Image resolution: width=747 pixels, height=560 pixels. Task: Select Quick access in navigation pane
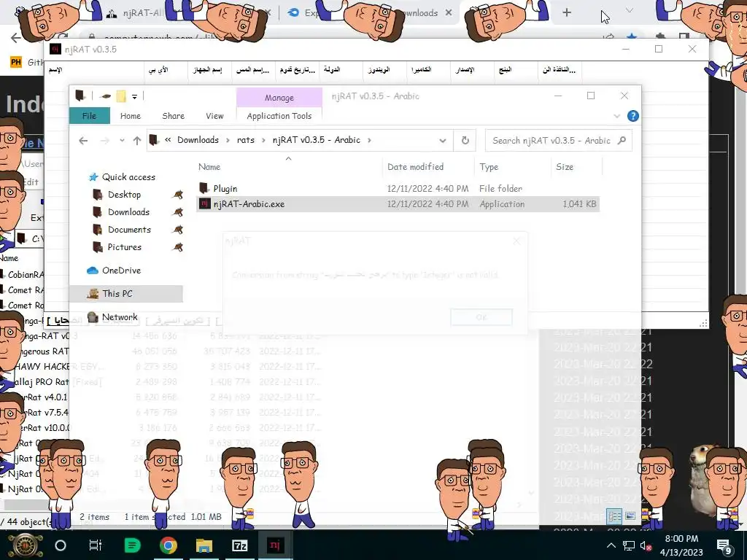[128, 177]
